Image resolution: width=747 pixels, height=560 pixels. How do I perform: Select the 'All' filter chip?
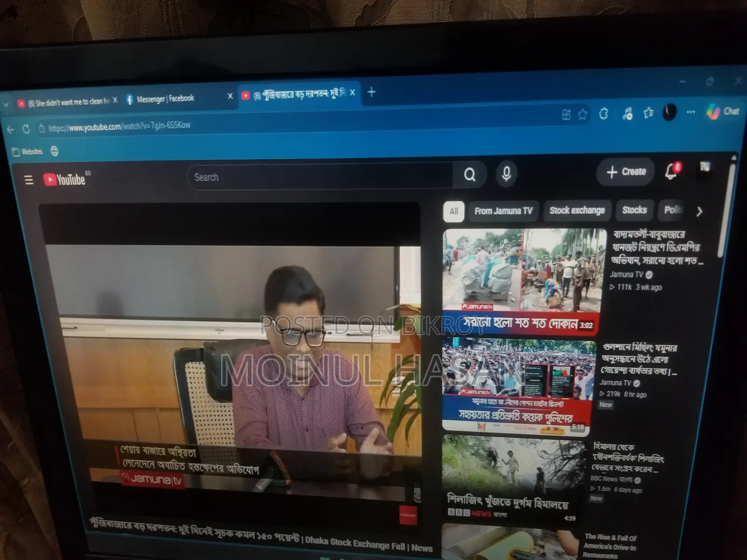454,211
